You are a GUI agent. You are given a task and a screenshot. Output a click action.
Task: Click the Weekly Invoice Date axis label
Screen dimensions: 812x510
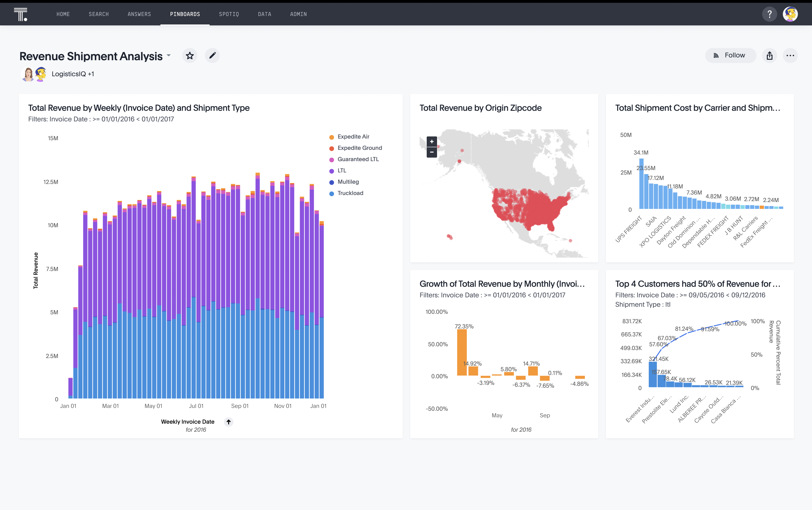188,422
